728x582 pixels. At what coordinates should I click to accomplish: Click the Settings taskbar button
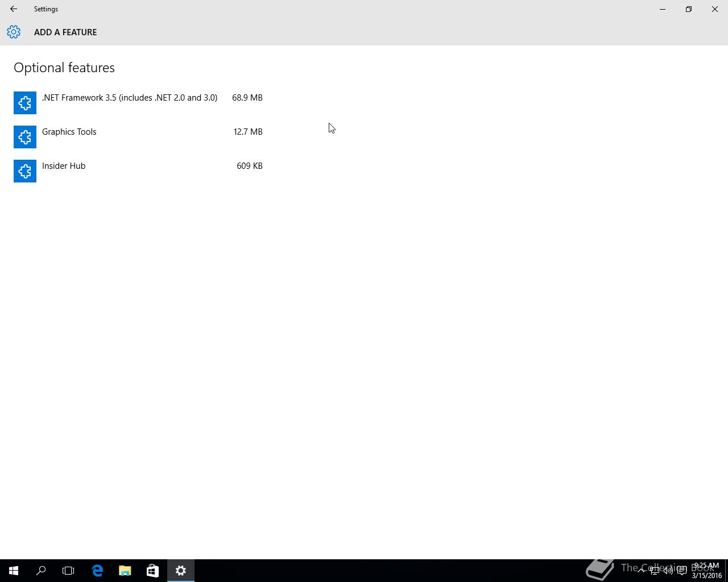(181, 571)
